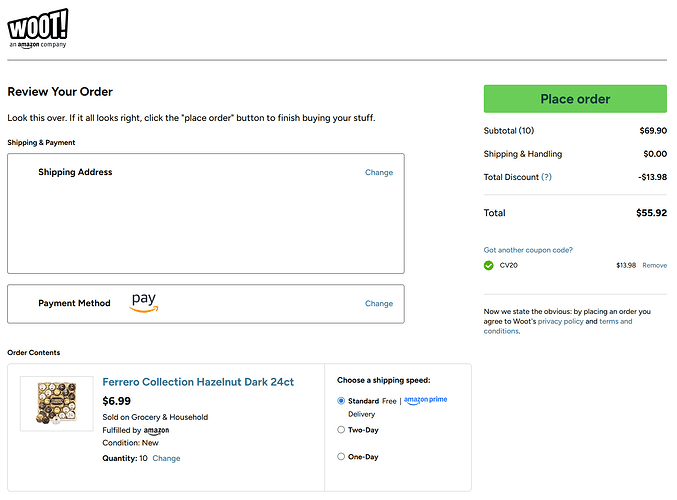Click the $55.92 total amount
This screenshot has width=677, height=500.
651,213
